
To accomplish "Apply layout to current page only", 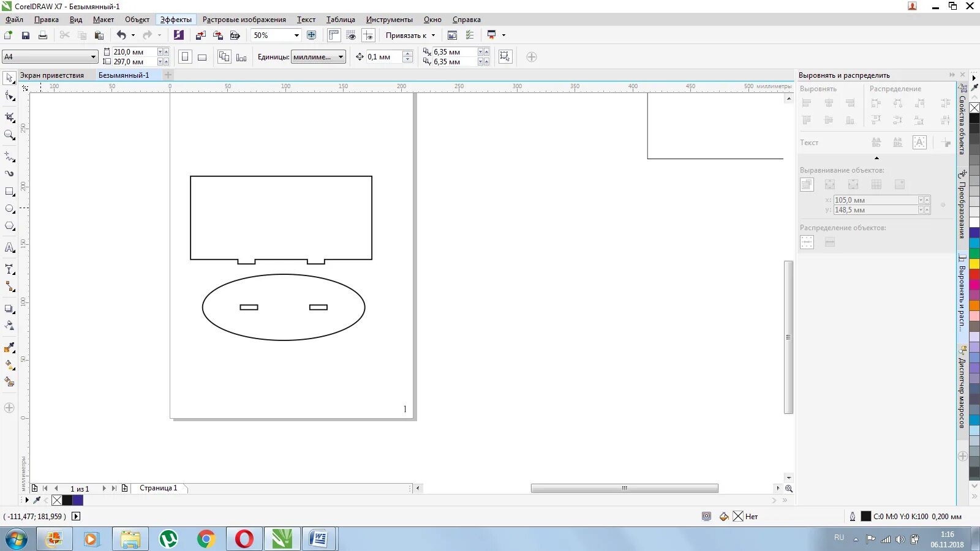I will point(241,57).
